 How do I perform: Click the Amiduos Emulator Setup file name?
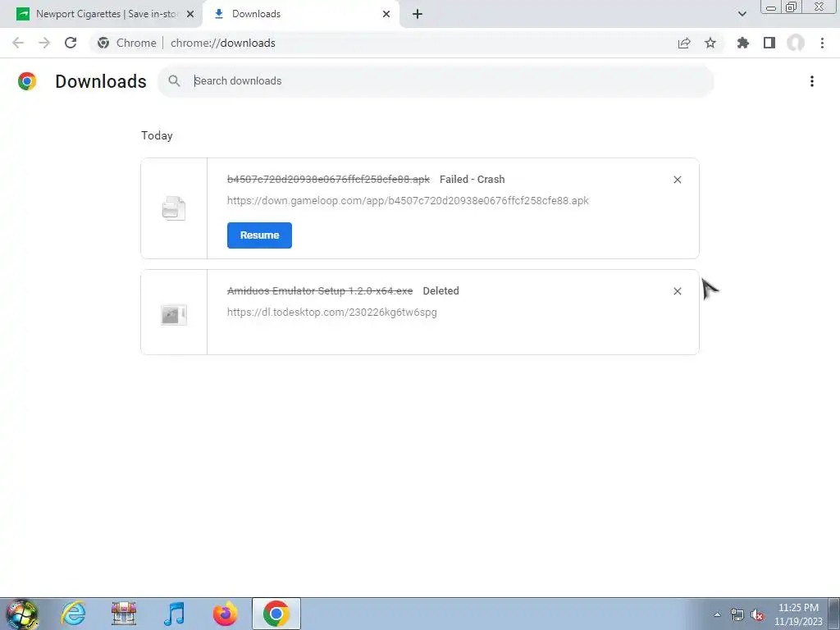(320, 291)
